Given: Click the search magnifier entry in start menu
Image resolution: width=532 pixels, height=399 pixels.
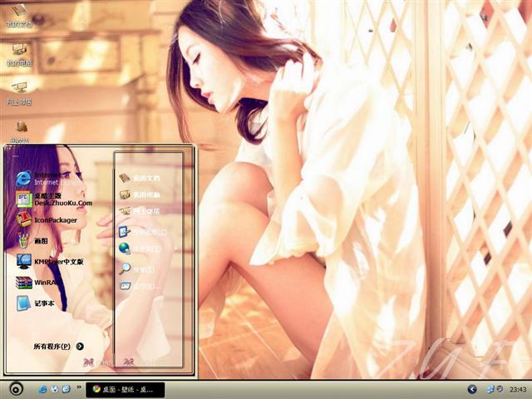Looking at the screenshot, I should [138, 268].
